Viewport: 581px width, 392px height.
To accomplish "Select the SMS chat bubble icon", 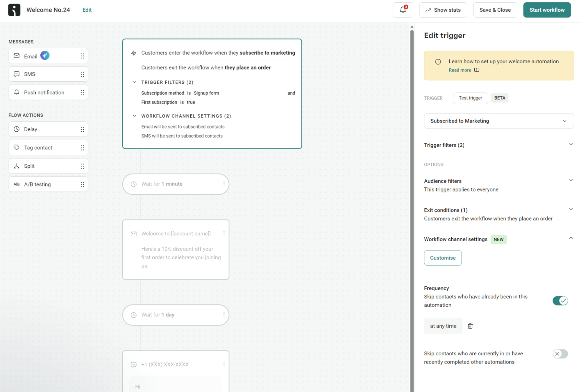I will (17, 74).
